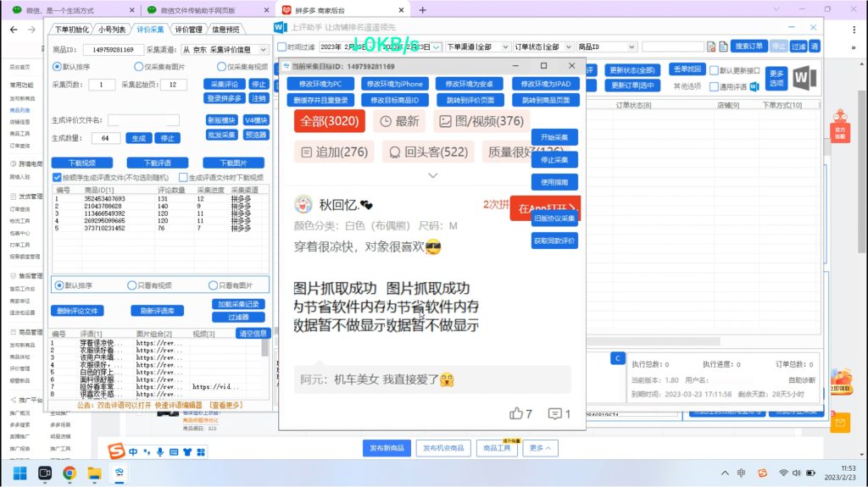
Task: Click the Sogou keyboard icon
Action: point(174,452)
